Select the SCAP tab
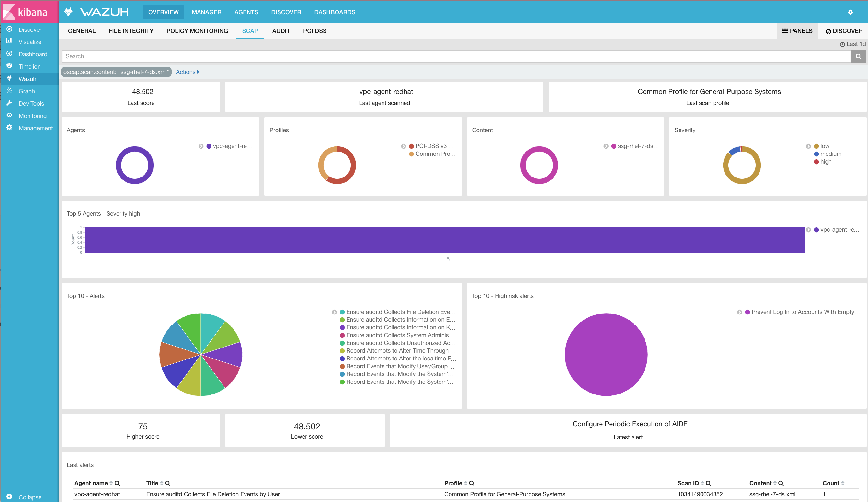 pyautogui.click(x=249, y=31)
